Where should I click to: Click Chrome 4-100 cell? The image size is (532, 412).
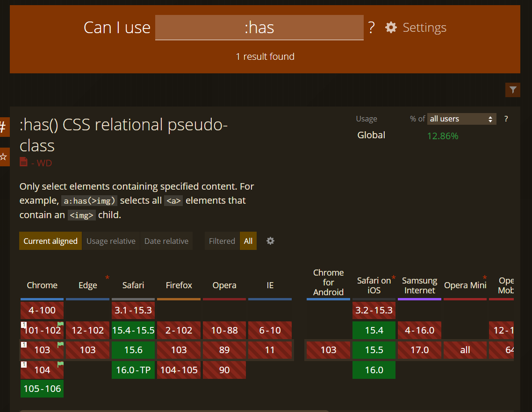[x=42, y=310]
